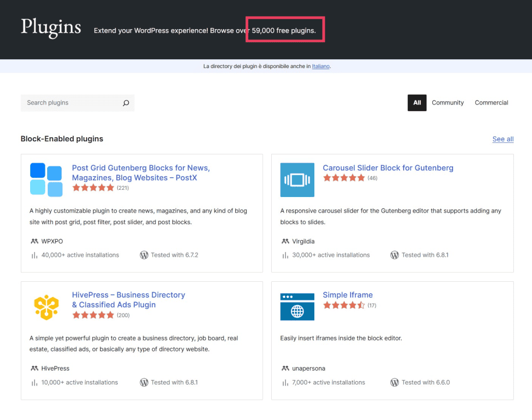Click the (46) review count

pyautogui.click(x=372, y=178)
